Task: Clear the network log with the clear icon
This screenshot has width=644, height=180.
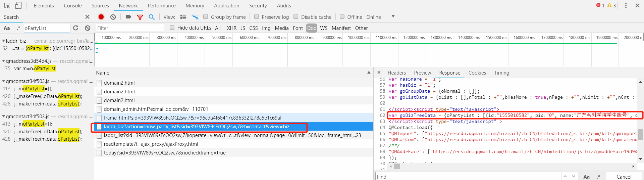Action: click(x=113, y=17)
